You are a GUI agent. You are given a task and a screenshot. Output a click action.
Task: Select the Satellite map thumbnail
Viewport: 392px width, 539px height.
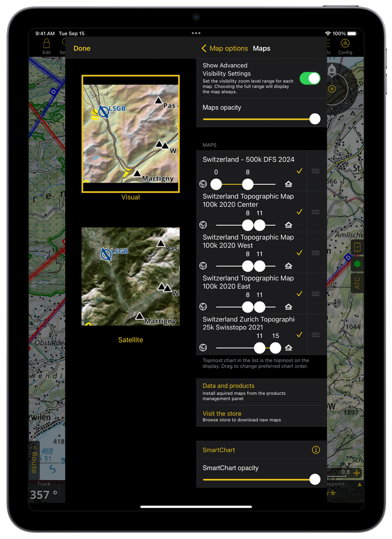click(131, 276)
